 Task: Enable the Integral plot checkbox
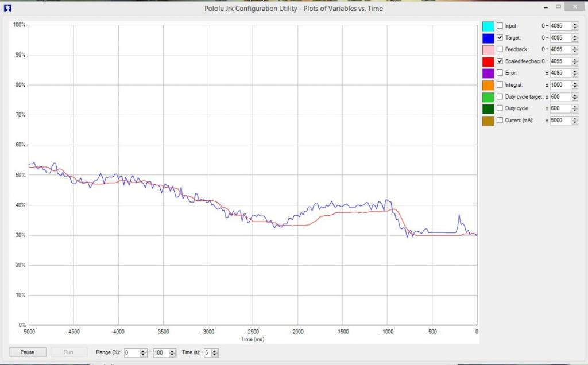(x=500, y=85)
